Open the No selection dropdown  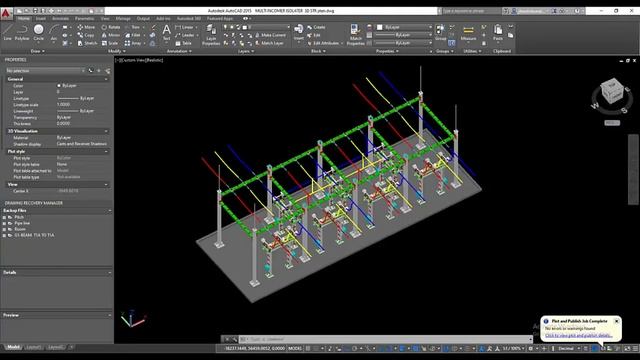[x=45, y=71]
